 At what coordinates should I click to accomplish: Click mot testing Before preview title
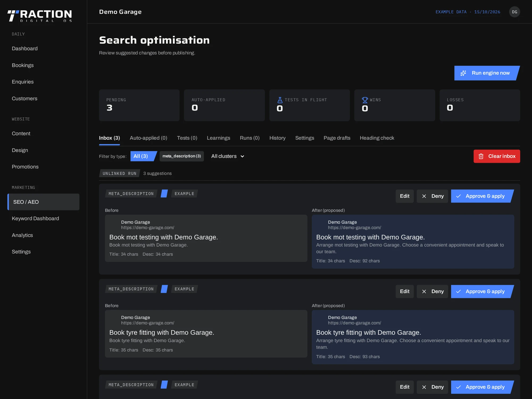(x=163, y=237)
